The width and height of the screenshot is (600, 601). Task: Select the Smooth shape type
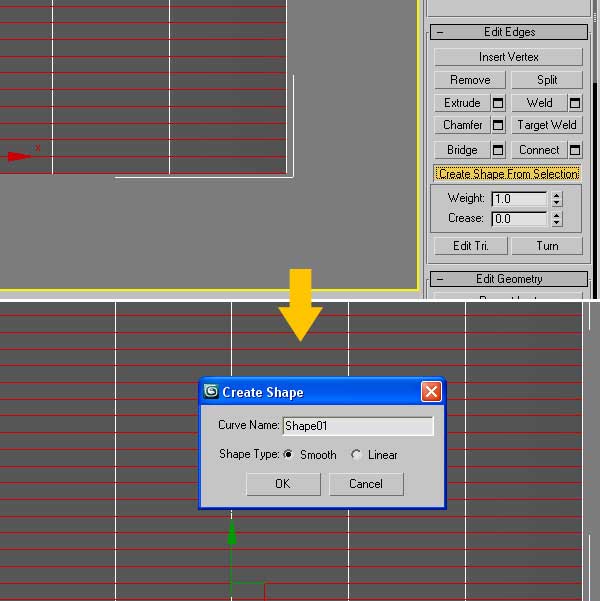(288, 455)
